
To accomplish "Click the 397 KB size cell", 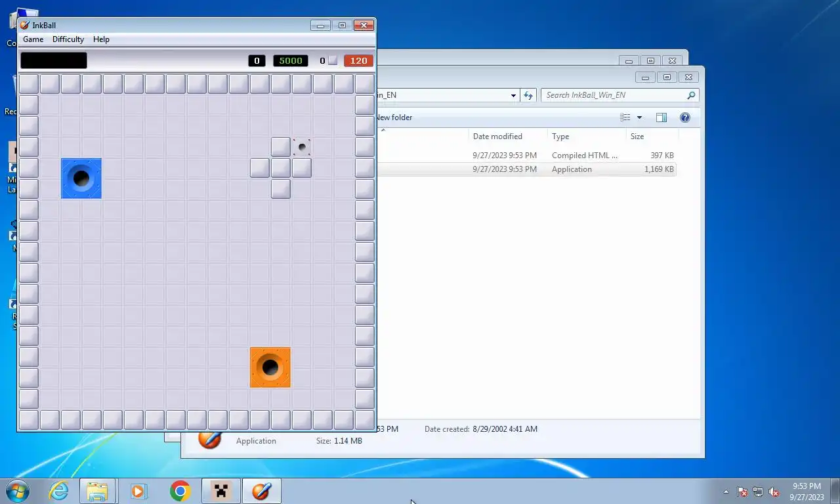I will click(662, 156).
